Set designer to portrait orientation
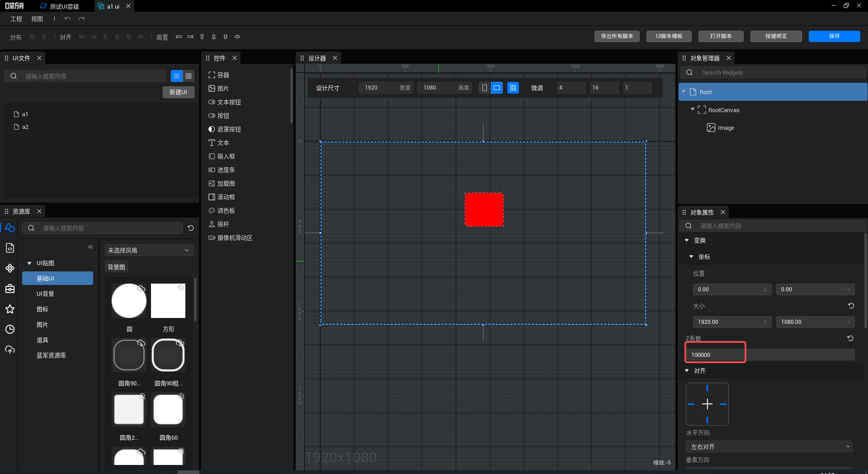This screenshot has width=868, height=474. point(485,88)
